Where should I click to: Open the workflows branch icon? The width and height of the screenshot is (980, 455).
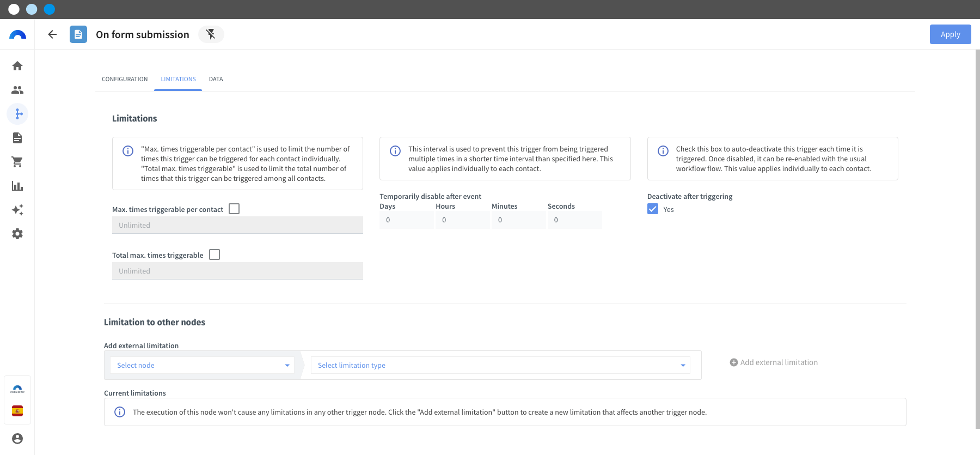click(x=17, y=114)
